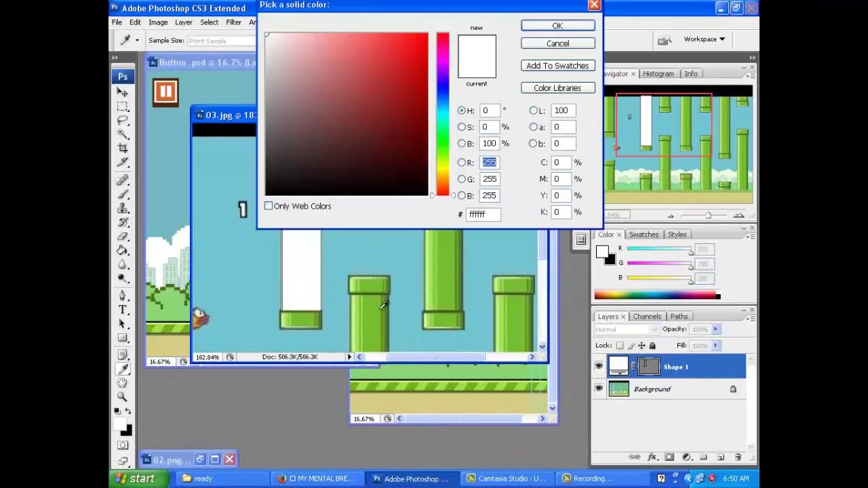Image resolution: width=868 pixels, height=488 pixels.
Task: Click the Hand tool
Action: [x=123, y=383]
